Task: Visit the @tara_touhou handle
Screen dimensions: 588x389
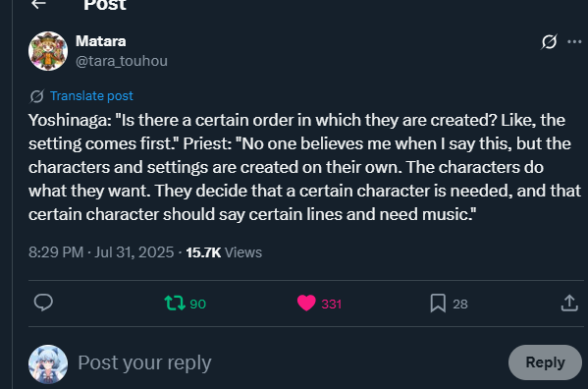Action: (122, 61)
